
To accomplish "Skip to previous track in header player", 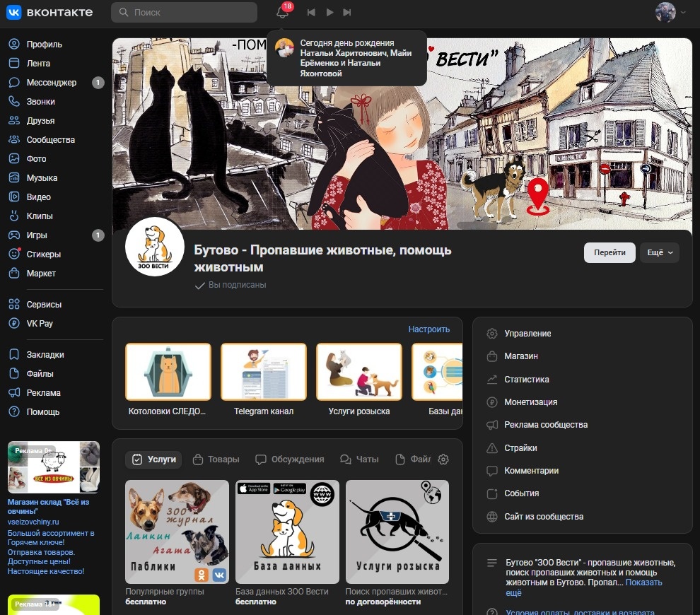I will [x=311, y=13].
